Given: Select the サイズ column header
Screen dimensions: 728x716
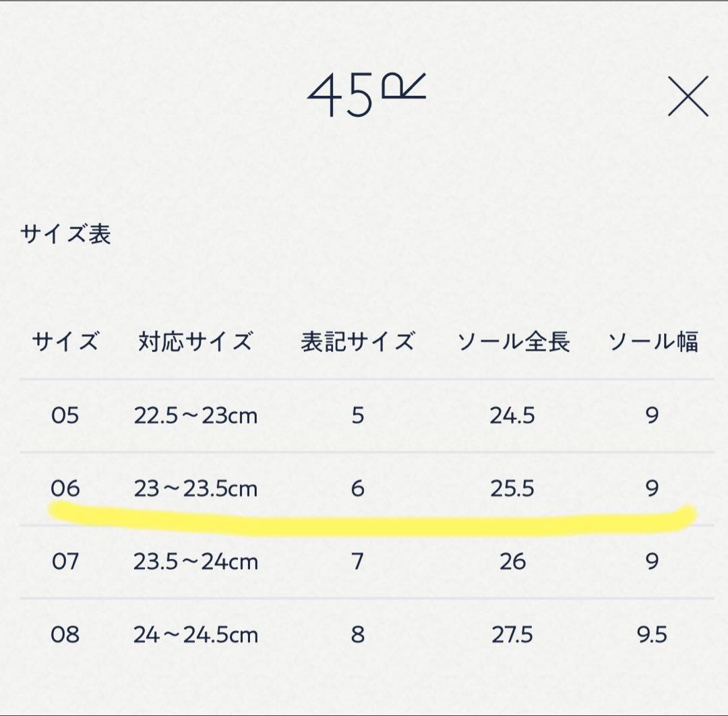Looking at the screenshot, I should [65, 342].
